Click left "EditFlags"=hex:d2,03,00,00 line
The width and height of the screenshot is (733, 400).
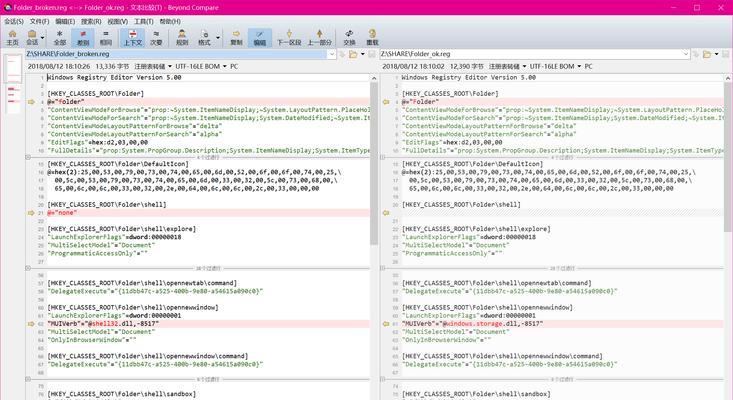tap(97, 142)
